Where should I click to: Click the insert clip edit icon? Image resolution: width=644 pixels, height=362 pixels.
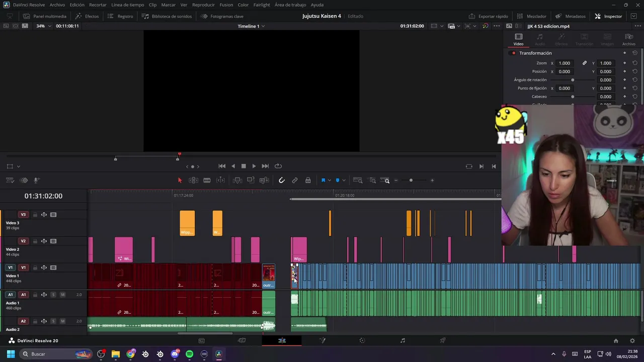237,180
